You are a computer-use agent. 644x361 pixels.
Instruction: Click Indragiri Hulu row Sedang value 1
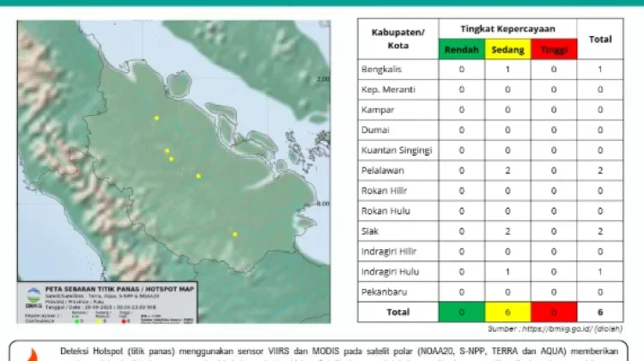(507, 272)
